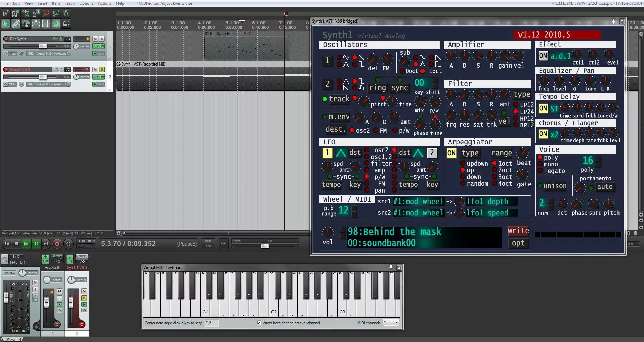
Task: Click the transport Record button
Action: point(57,244)
